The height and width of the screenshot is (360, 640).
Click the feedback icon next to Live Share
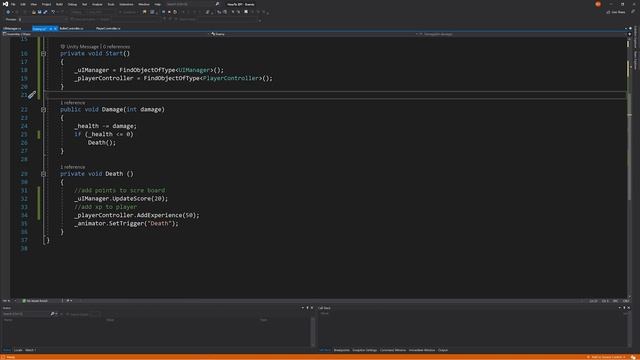tap(633, 12)
